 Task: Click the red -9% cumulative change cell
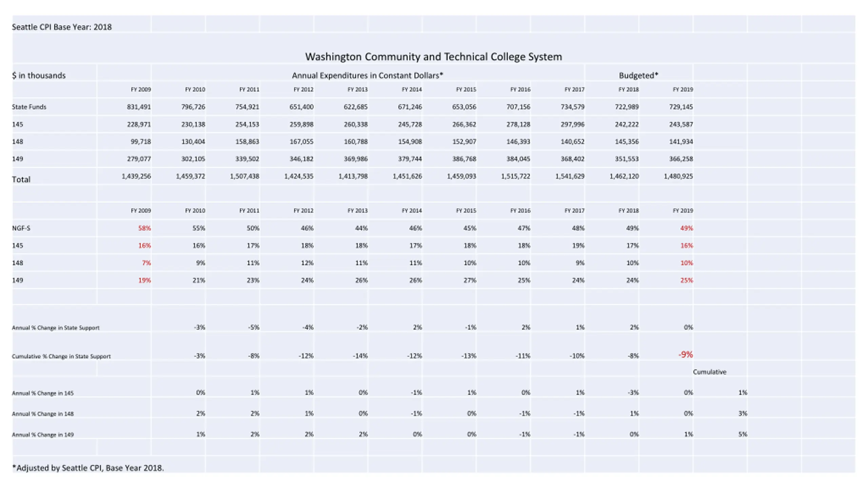(685, 354)
